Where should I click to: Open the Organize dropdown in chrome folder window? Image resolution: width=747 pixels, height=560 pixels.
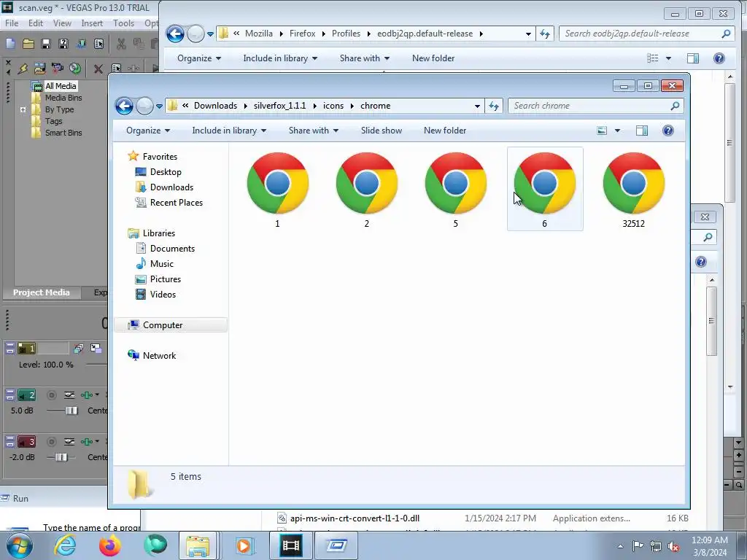pos(147,131)
